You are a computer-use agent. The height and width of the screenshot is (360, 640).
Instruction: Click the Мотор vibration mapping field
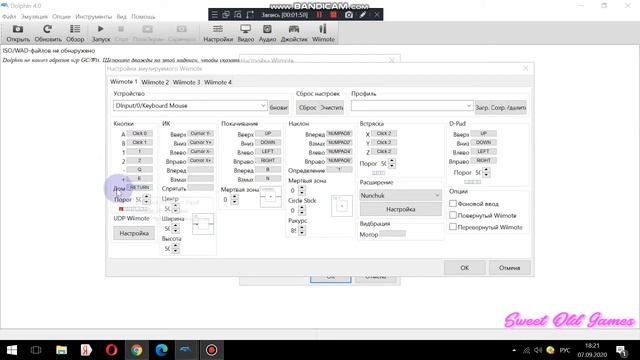(x=393, y=233)
